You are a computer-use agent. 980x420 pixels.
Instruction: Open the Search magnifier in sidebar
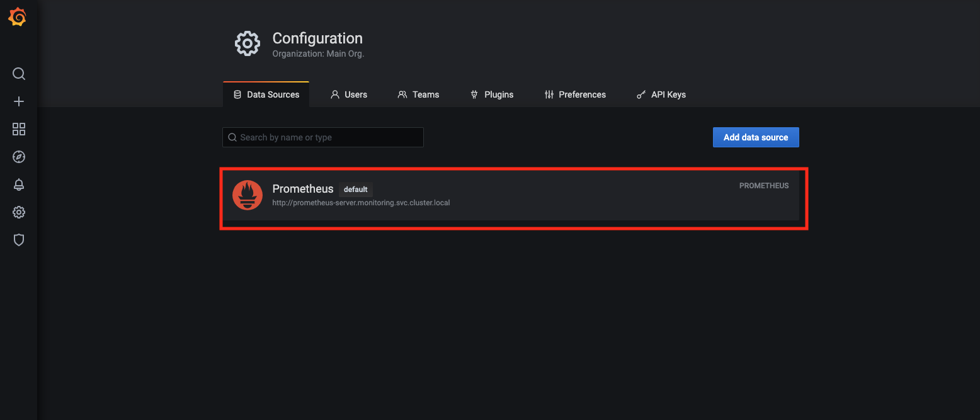click(19, 74)
